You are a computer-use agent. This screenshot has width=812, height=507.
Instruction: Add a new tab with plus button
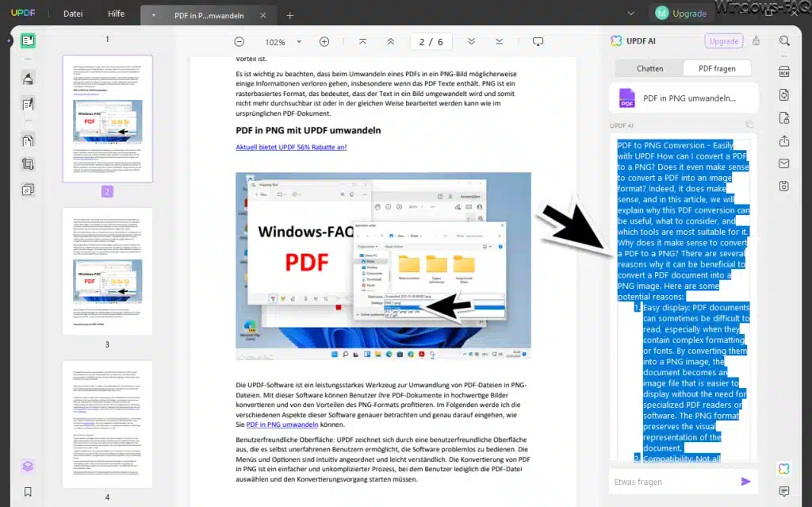tap(290, 16)
